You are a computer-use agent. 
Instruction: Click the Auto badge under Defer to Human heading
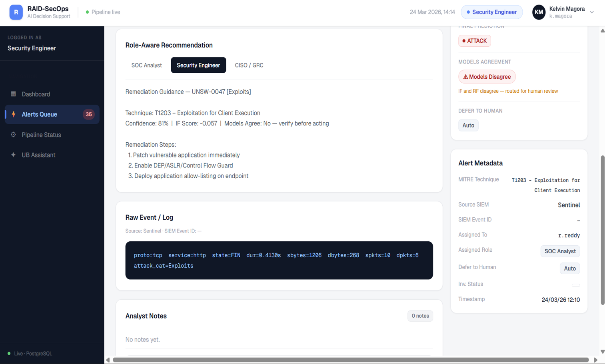(468, 125)
